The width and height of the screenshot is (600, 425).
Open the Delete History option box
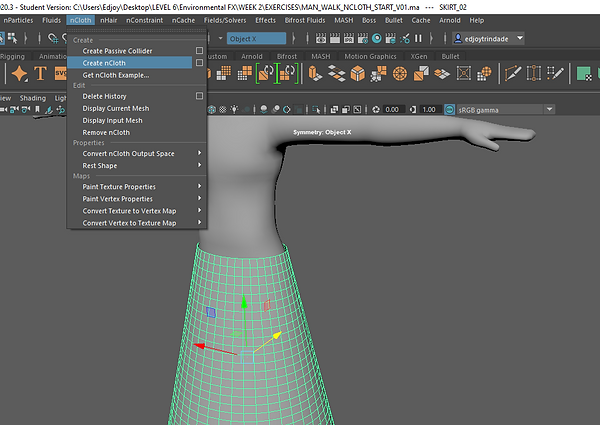point(199,96)
